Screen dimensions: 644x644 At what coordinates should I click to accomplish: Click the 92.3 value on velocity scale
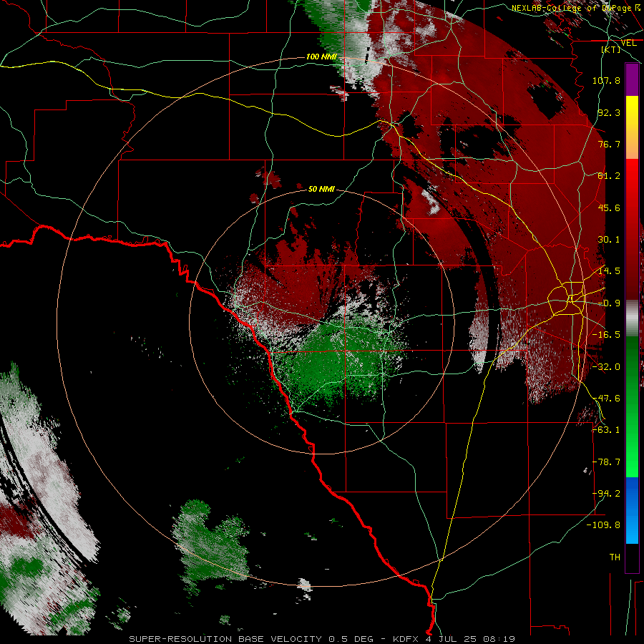click(x=609, y=112)
